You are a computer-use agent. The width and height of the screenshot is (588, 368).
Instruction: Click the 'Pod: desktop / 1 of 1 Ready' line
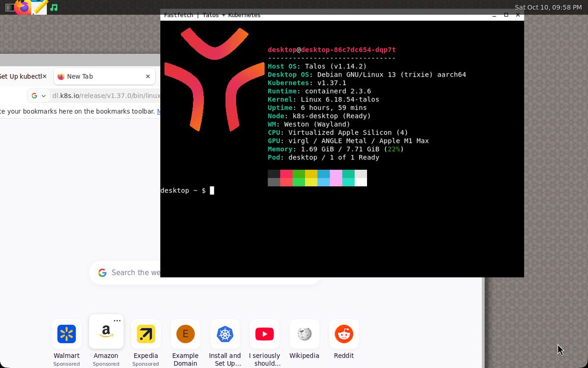point(323,158)
